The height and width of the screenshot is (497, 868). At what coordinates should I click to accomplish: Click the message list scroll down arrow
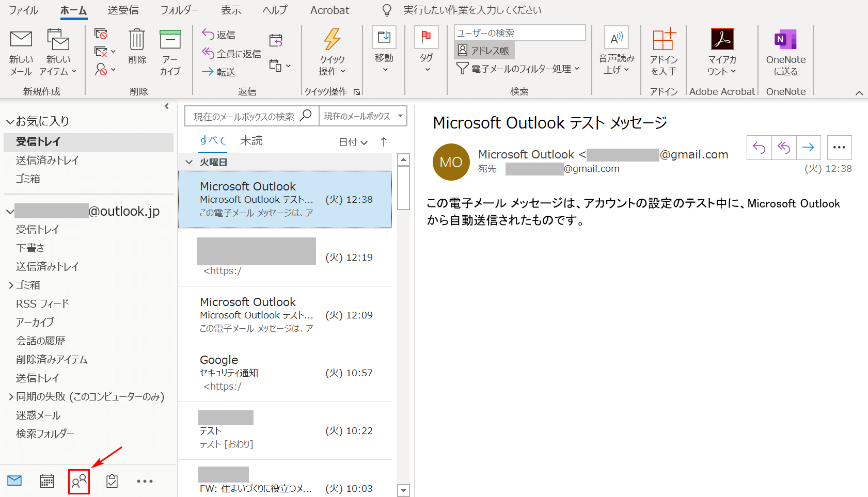[x=404, y=490]
